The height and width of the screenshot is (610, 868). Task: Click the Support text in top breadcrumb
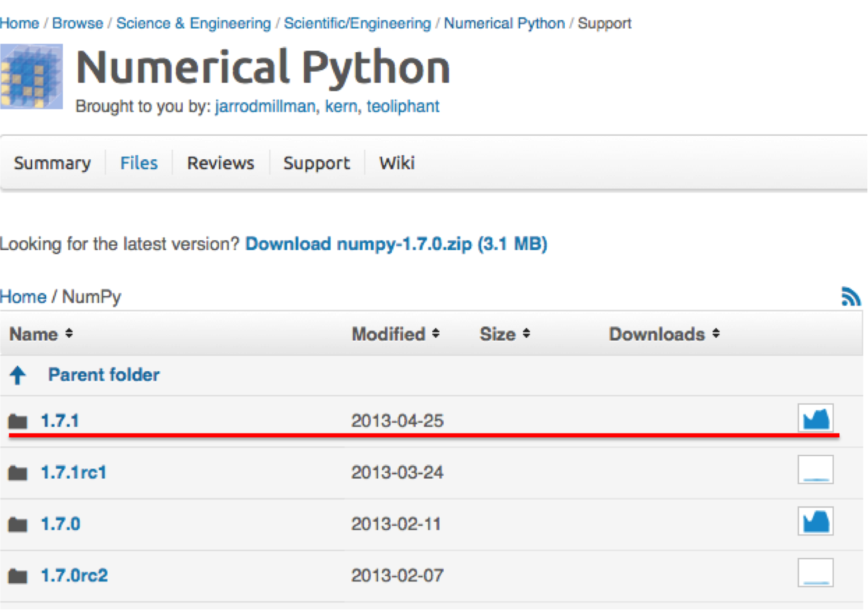[x=605, y=24]
